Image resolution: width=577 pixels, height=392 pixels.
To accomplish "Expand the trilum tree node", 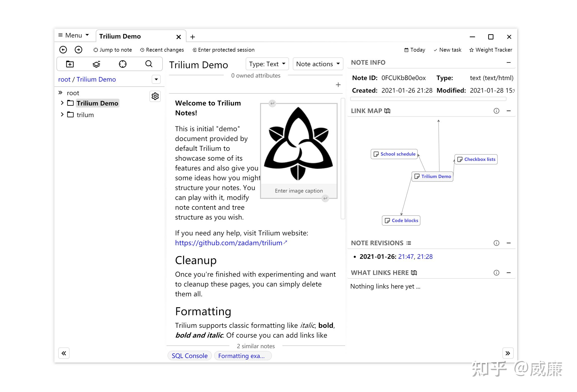I will [x=62, y=115].
